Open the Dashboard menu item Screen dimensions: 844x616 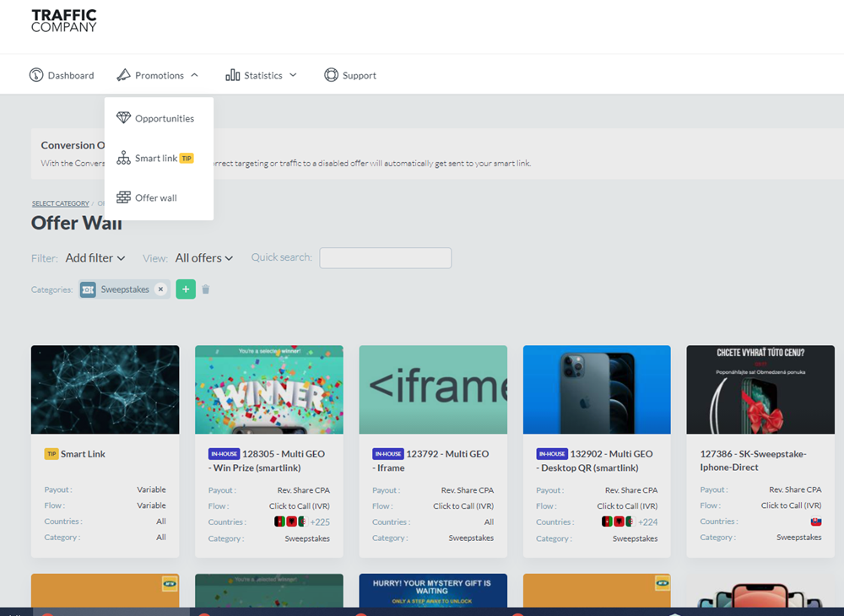(x=70, y=75)
